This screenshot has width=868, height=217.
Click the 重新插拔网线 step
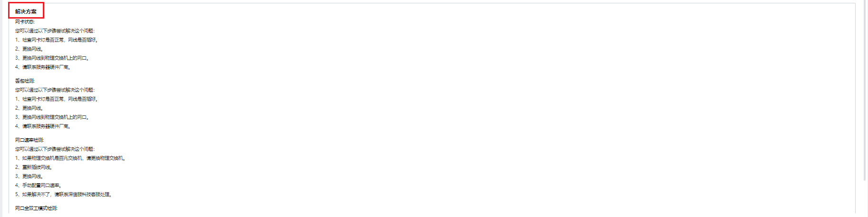[x=34, y=167]
